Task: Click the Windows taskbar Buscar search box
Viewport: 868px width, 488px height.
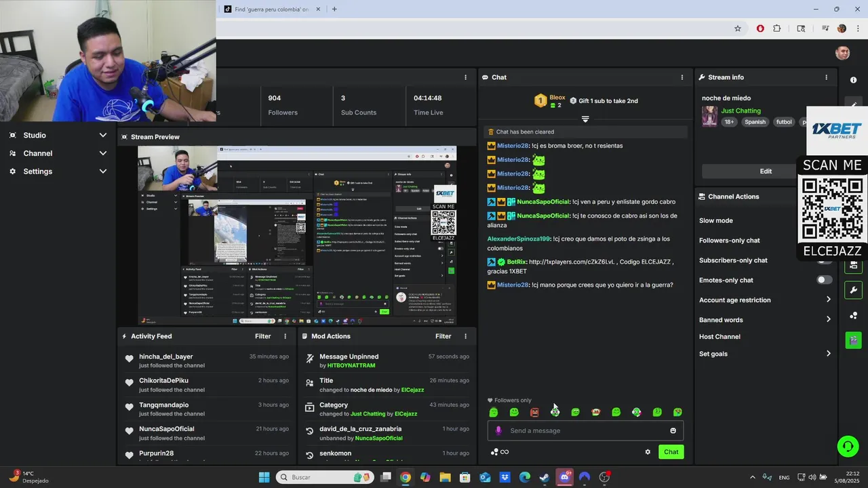Action: [325, 477]
